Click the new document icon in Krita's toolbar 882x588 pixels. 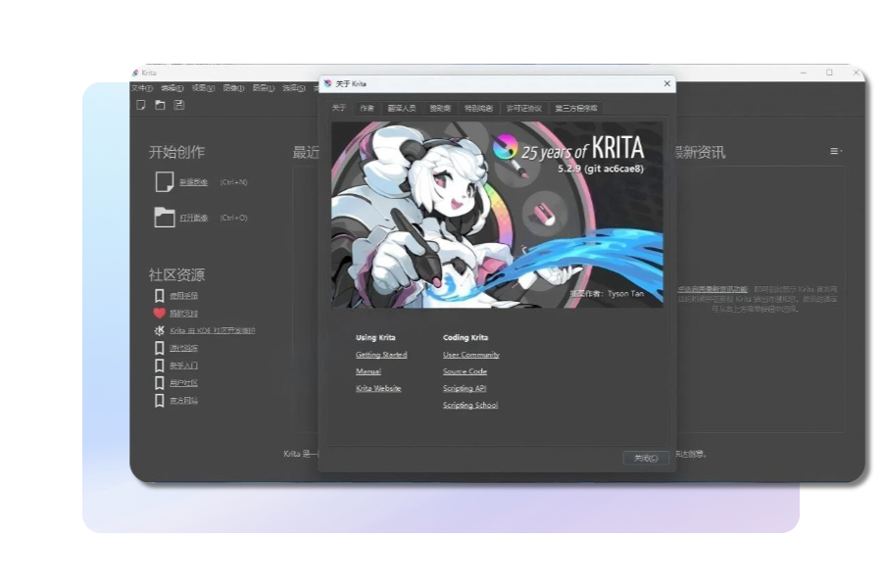click(141, 105)
